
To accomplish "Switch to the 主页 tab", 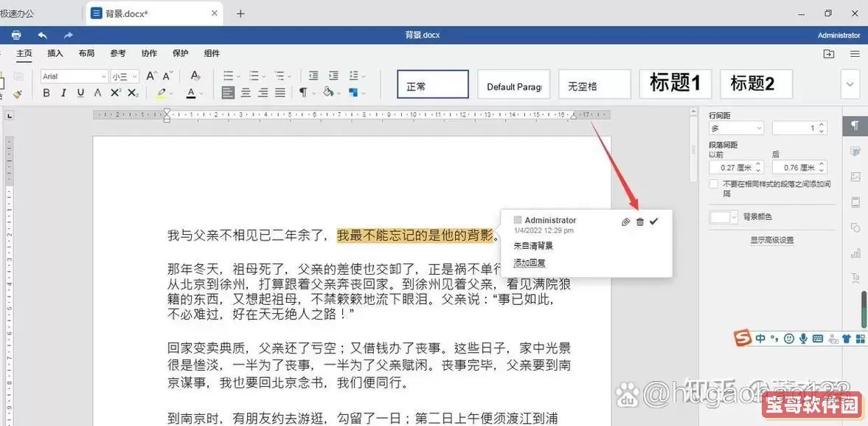I will (24, 54).
